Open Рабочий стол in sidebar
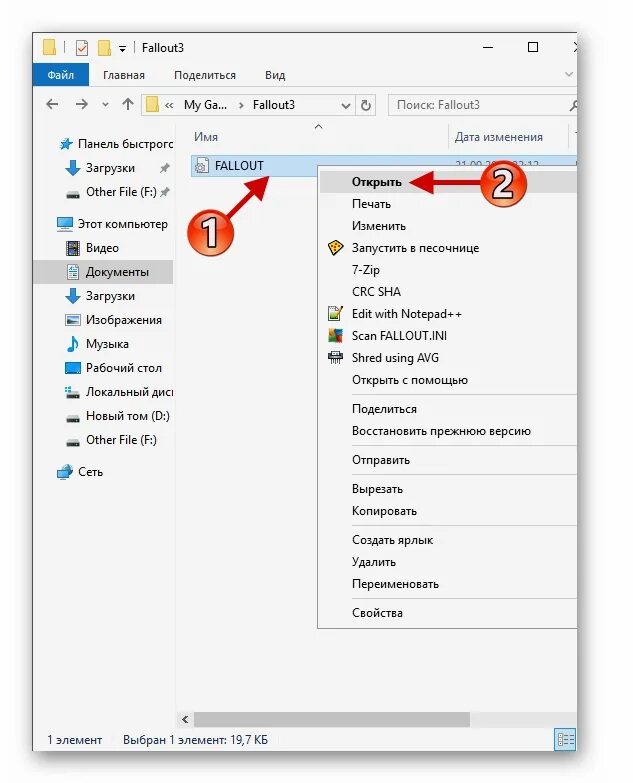This screenshot has width=633, height=783. (x=123, y=368)
